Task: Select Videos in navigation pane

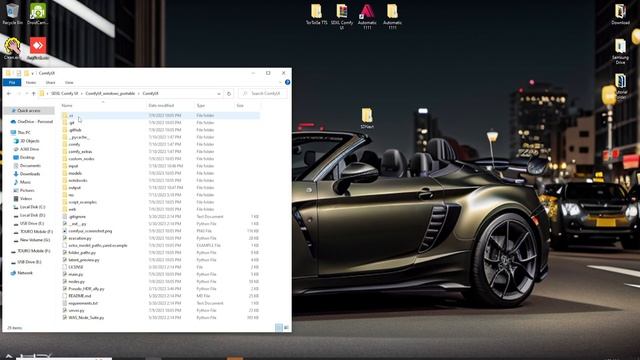Action: (x=26, y=199)
